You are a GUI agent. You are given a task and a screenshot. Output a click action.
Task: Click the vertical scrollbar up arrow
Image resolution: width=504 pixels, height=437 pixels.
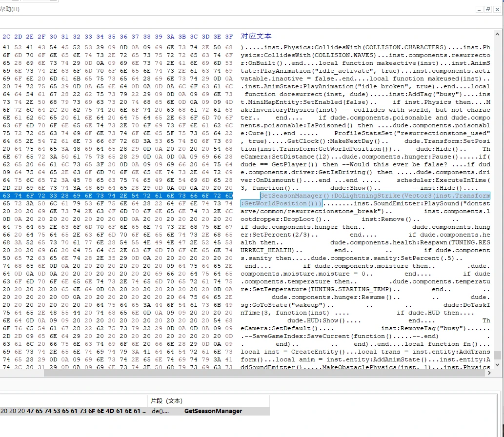coord(497,34)
